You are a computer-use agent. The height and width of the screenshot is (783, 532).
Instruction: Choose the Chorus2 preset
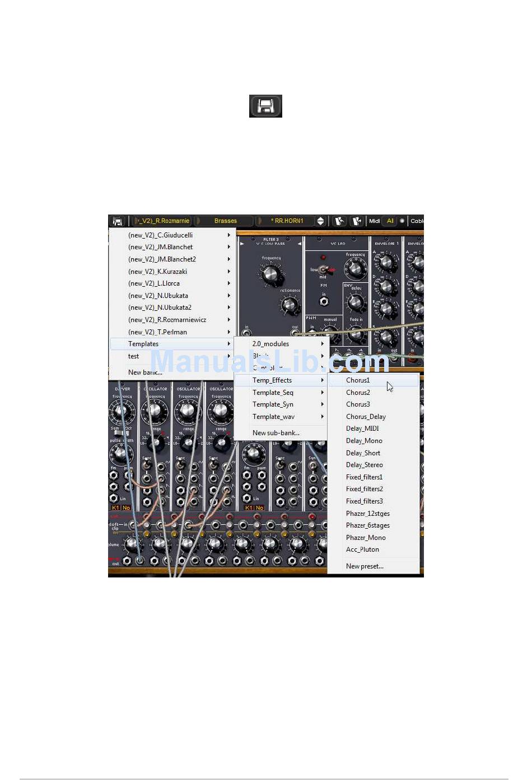tap(374, 393)
